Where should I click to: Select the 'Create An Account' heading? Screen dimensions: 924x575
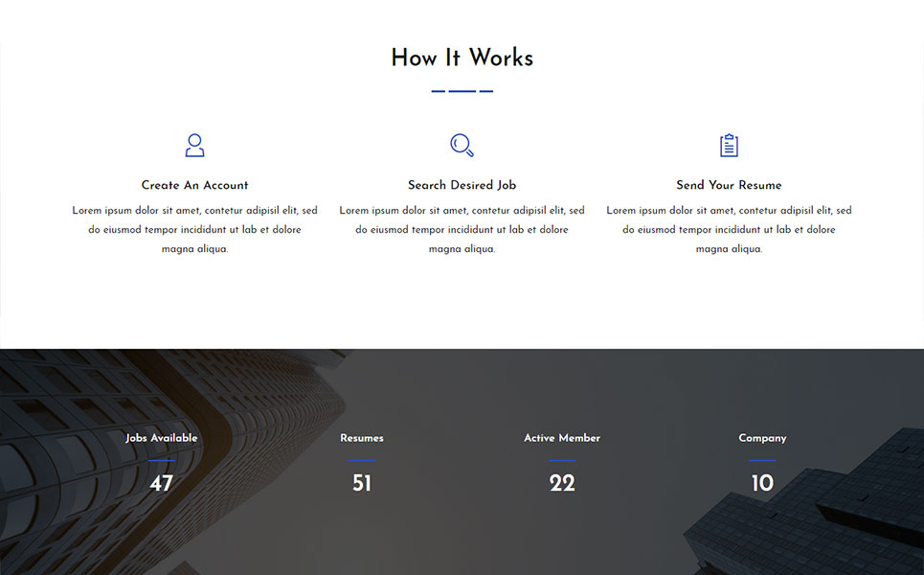194,185
